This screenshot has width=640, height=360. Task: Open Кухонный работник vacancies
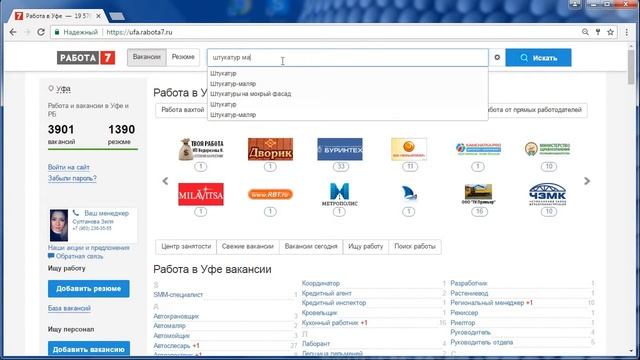tap(330, 323)
